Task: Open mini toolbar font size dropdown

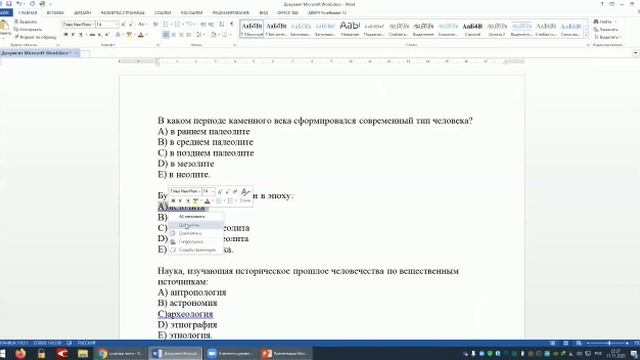Action: pos(213,191)
